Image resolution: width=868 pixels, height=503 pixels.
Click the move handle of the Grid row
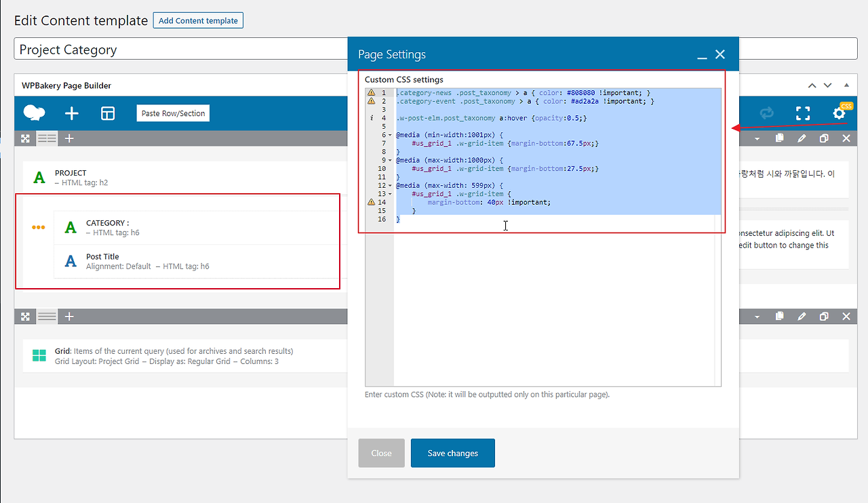[x=25, y=317]
